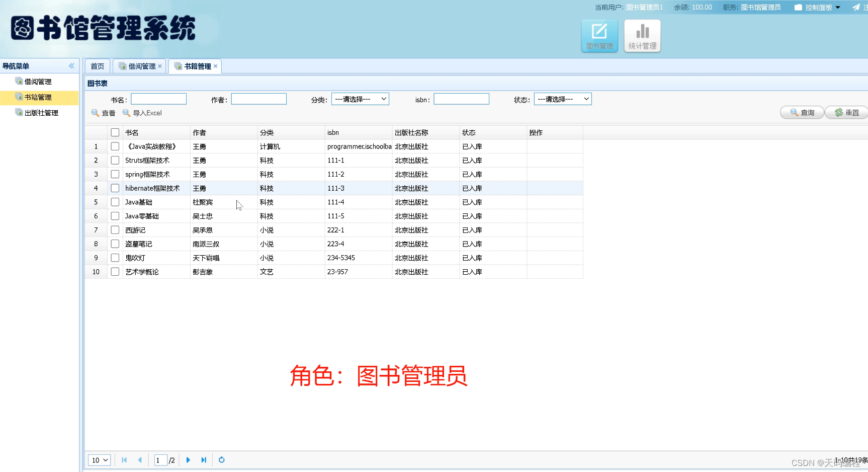The width and height of the screenshot is (868, 472).
Task: Open the page size dropdown
Action: coord(99,460)
